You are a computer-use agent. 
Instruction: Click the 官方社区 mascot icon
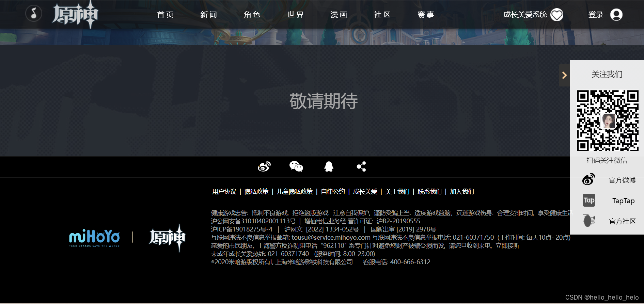[589, 221]
